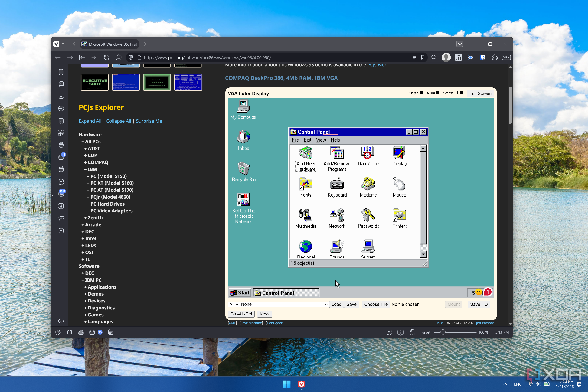Reset zoom with the Reset button

(x=426, y=332)
